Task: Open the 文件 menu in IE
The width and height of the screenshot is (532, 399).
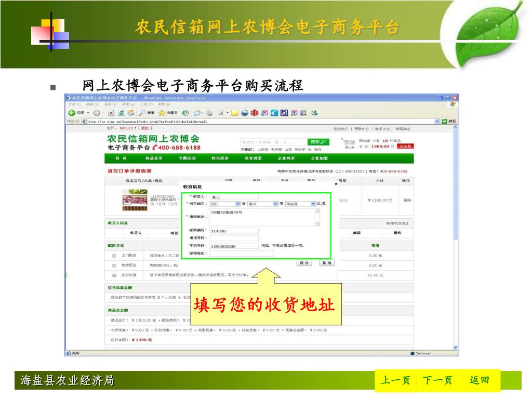Action: click(x=74, y=104)
